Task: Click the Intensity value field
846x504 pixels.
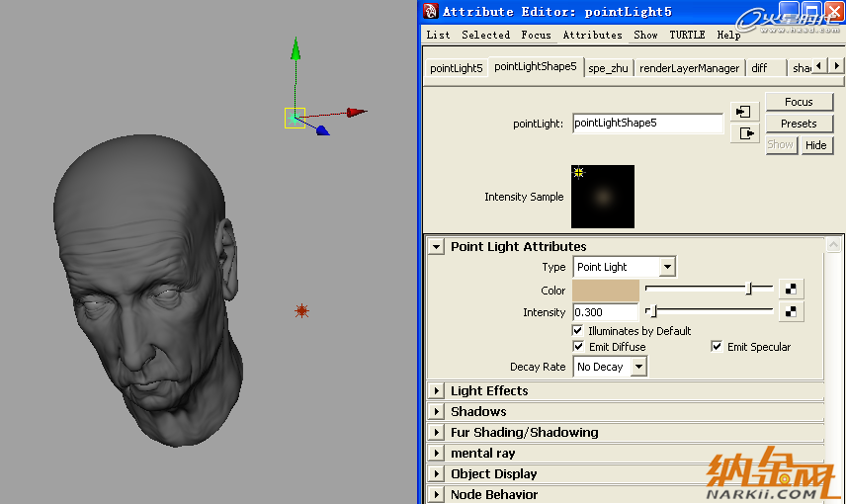Action: [605, 312]
